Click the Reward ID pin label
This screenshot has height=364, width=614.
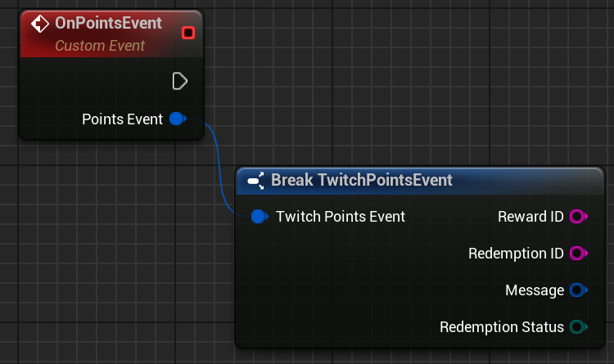click(530, 217)
